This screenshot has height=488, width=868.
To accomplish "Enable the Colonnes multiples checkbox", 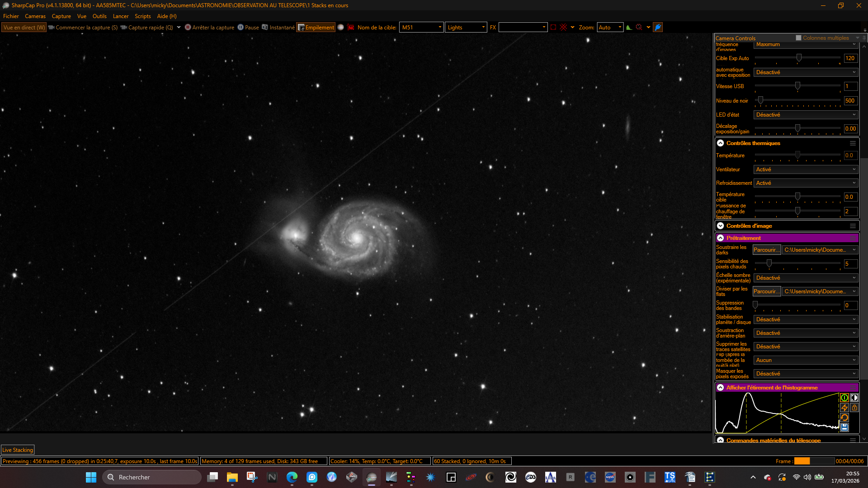I will (x=798, y=38).
